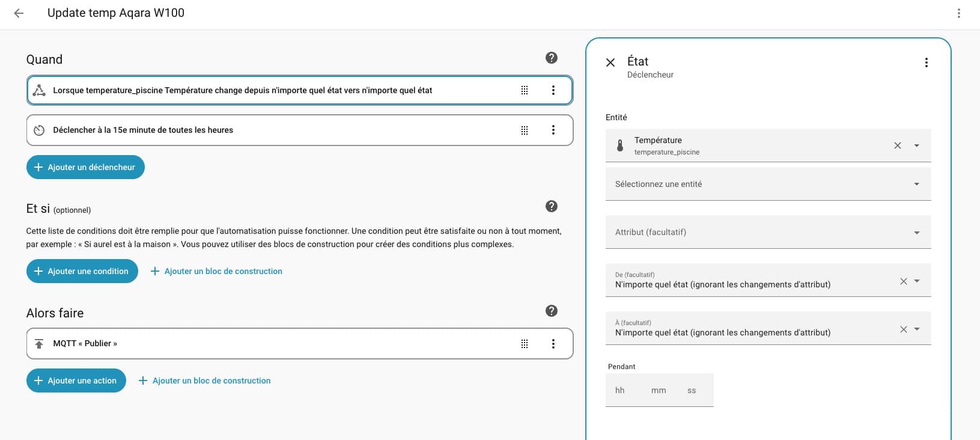Grab the drag handle of 15e minute trigger
Screen dimensions: 980x440
click(525, 130)
